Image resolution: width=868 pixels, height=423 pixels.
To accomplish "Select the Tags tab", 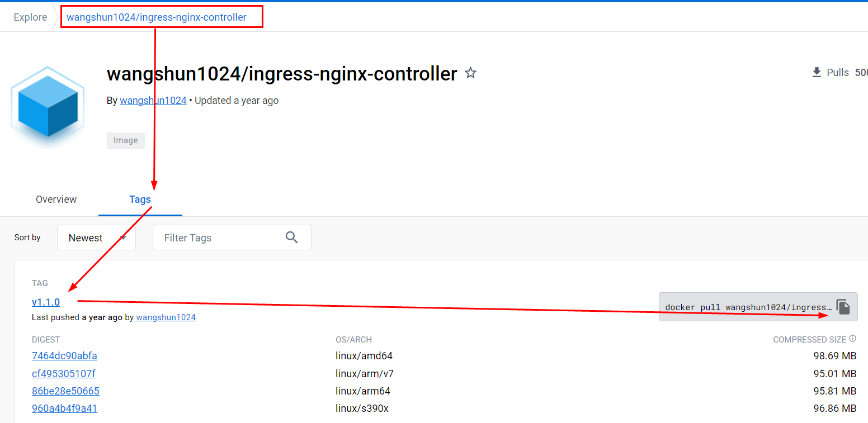I will [x=140, y=199].
